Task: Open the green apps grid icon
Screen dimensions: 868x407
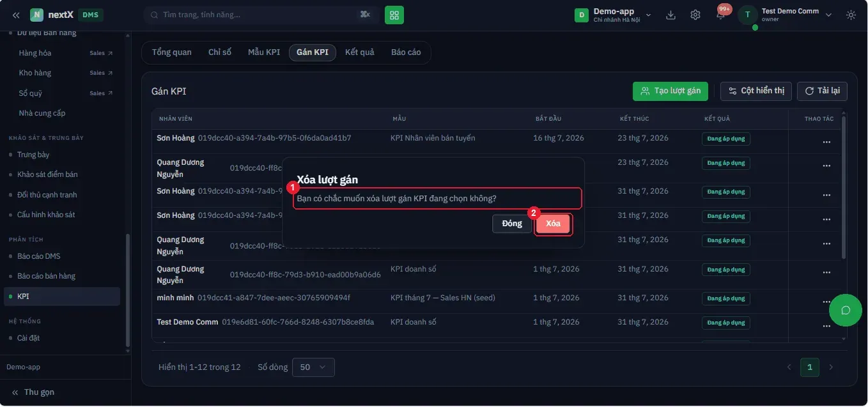Action: (394, 15)
